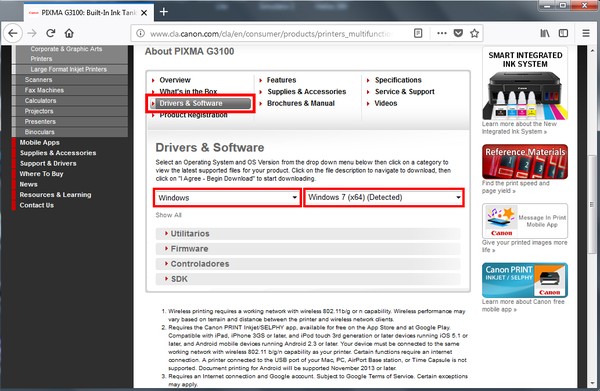600x391 pixels.
Task: Go to Mobile Apps in sidebar
Action: [39, 142]
